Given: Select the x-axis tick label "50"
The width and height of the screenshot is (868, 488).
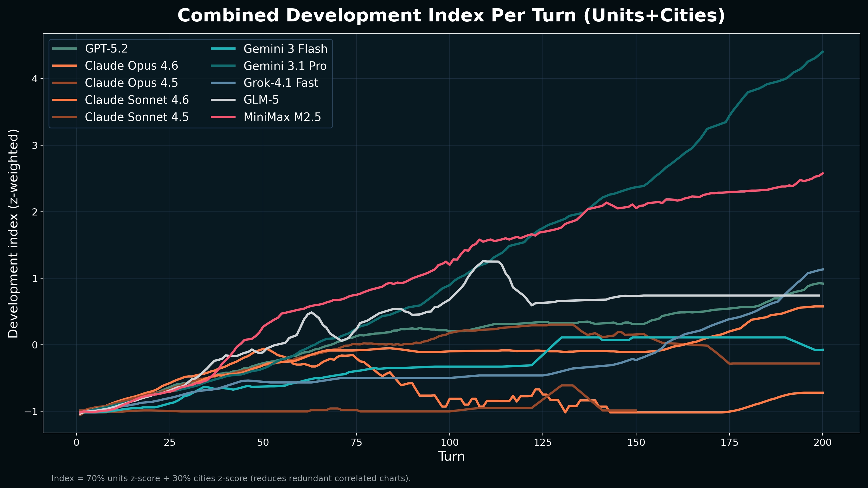Looking at the screenshot, I should tap(263, 442).
